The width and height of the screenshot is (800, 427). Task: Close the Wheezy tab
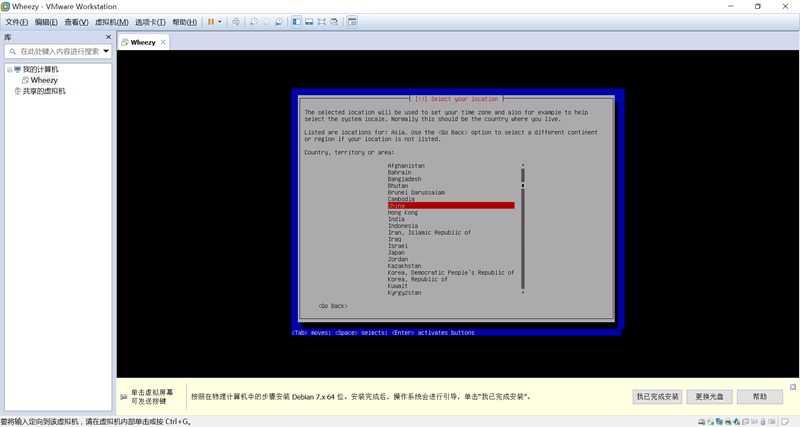point(163,42)
